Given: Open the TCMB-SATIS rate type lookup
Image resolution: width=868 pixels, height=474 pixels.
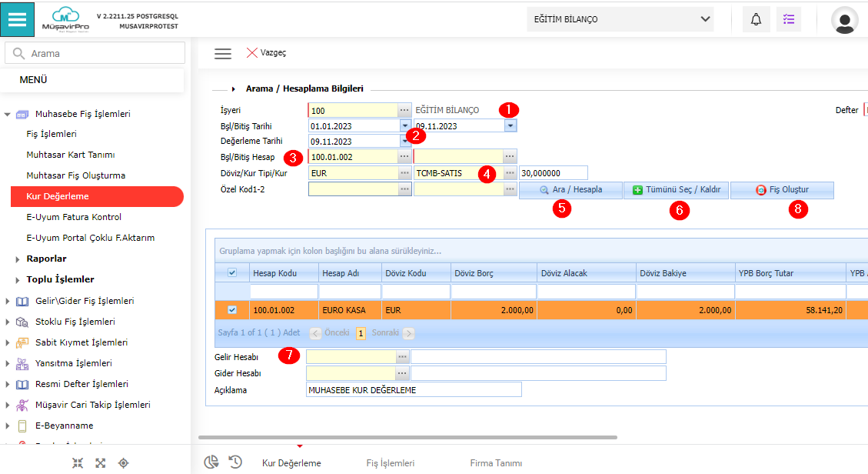Looking at the screenshot, I should 510,173.
